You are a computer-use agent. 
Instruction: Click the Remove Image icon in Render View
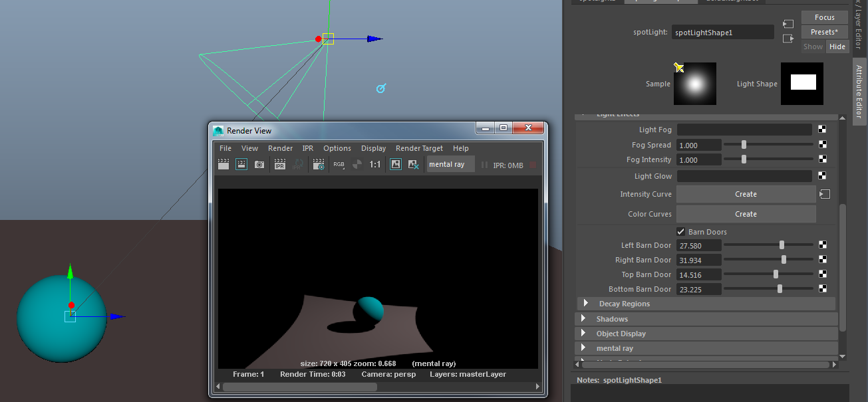pos(413,164)
